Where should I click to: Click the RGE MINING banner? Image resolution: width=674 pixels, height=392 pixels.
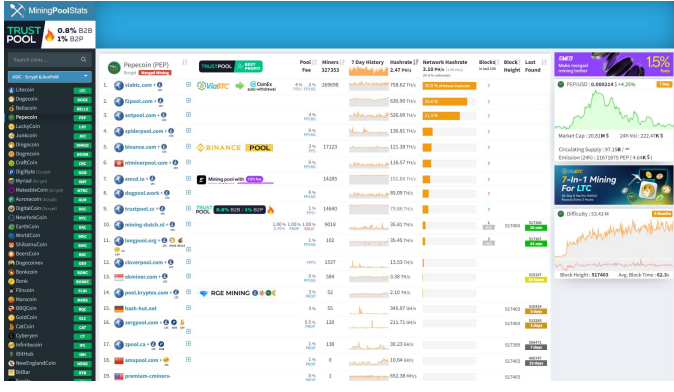click(x=237, y=293)
